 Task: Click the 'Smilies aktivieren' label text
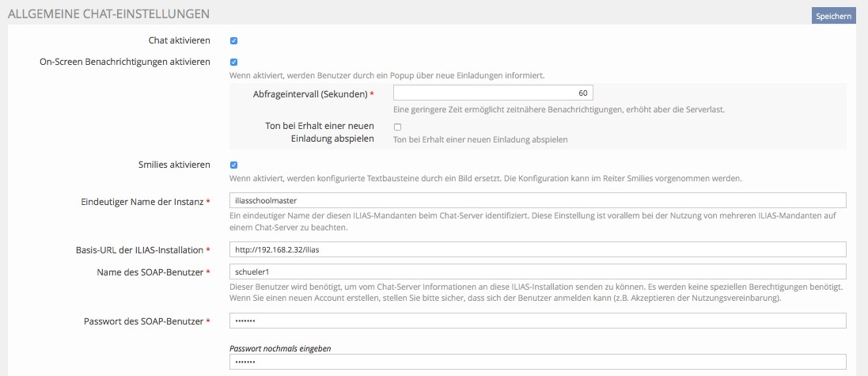click(x=173, y=165)
